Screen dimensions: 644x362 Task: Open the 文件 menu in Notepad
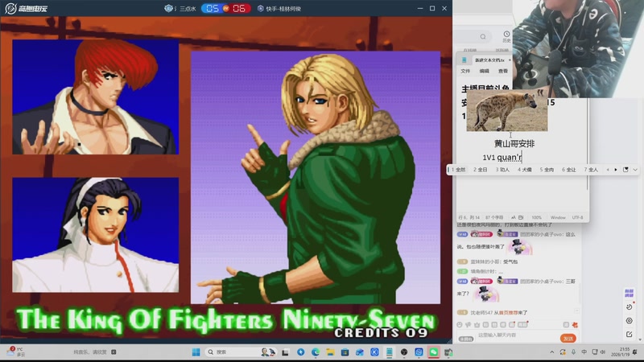(x=465, y=71)
